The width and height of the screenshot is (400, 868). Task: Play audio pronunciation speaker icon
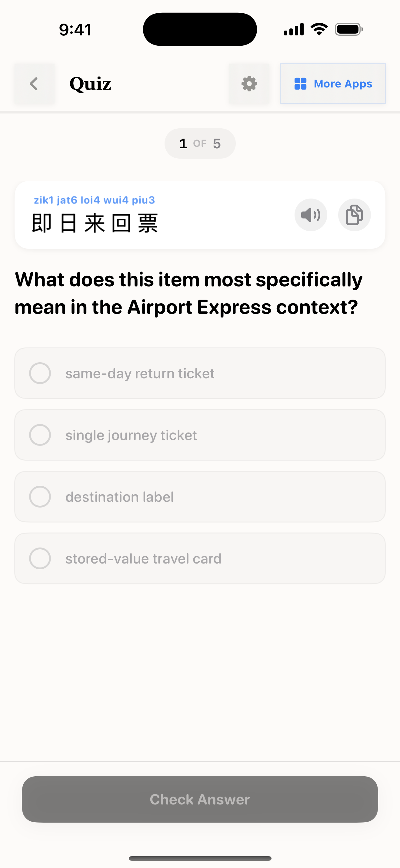(x=311, y=215)
